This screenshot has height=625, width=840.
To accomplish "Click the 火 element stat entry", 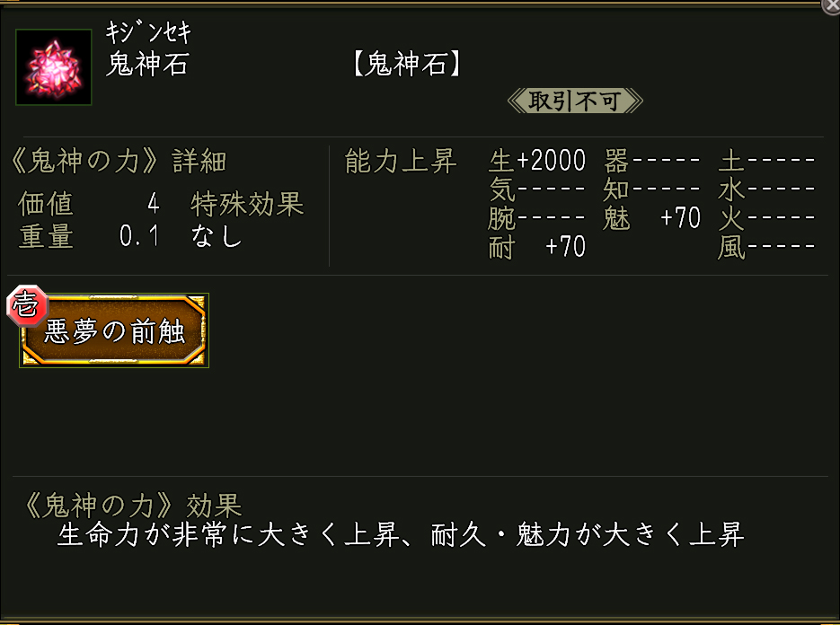I will point(766,218).
